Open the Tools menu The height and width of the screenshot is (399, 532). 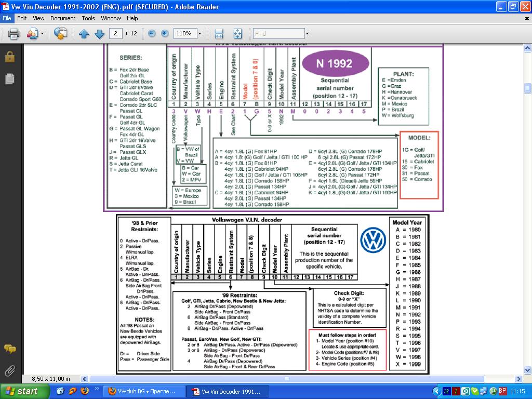tap(88, 18)
